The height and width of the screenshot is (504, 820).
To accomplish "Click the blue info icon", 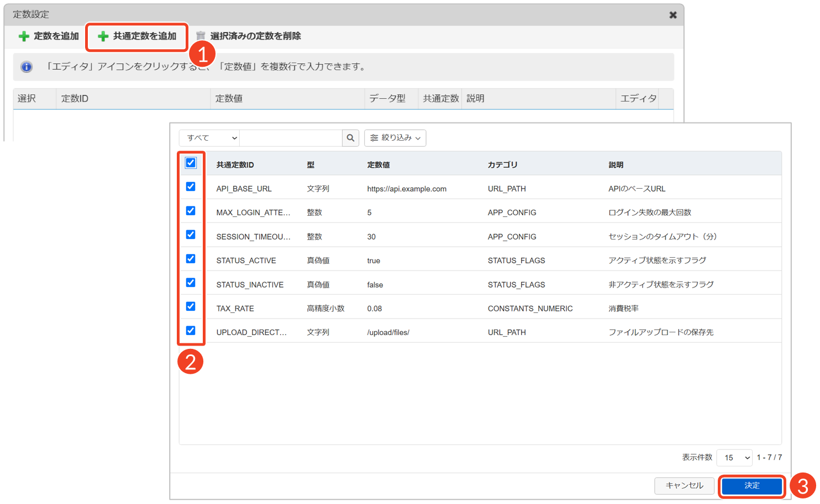I will pos(27,67).
